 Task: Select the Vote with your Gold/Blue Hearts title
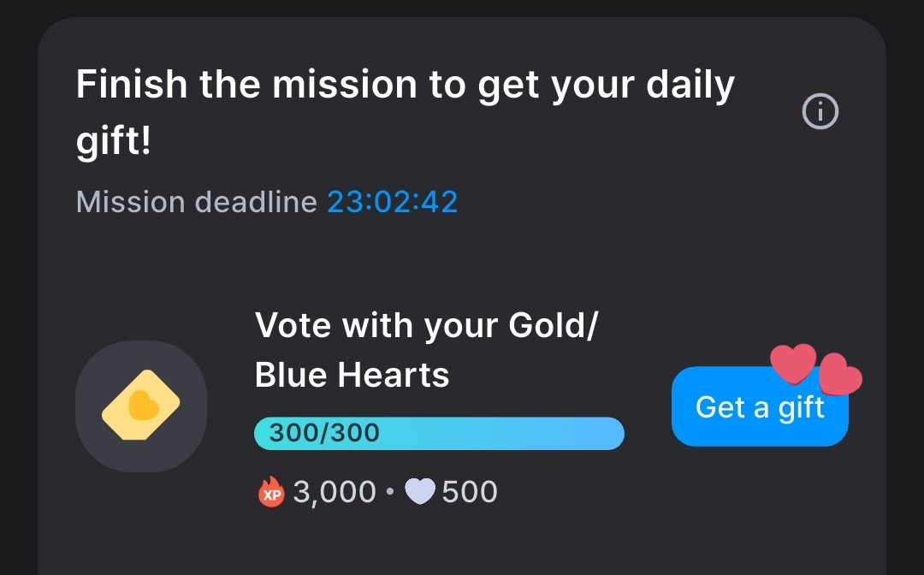click(x=426, y=349)
